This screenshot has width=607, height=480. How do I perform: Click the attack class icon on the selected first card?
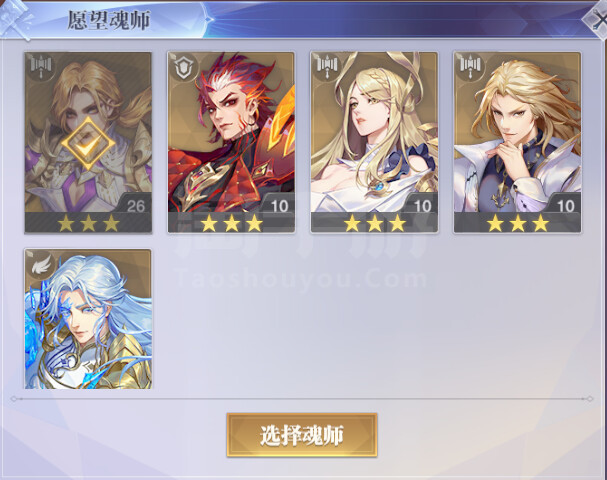pos(41,67)
